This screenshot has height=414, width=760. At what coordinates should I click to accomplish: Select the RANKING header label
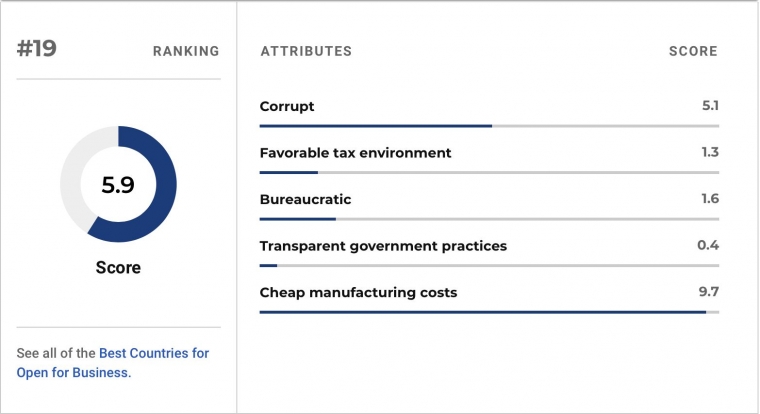[186, 51]
